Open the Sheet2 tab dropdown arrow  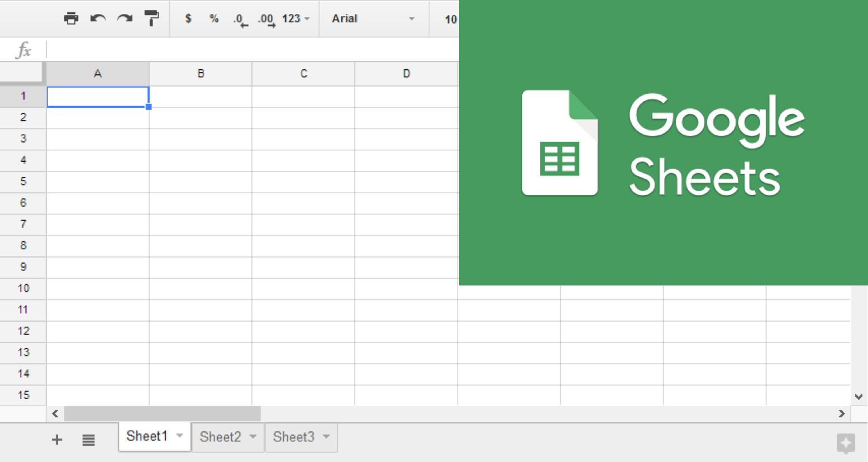click(x=253, y=436)
